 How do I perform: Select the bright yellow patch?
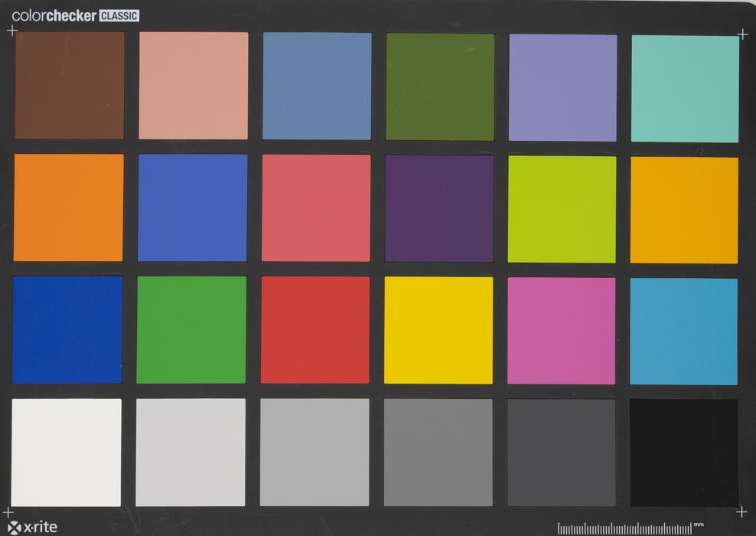(x=438, y=331)
